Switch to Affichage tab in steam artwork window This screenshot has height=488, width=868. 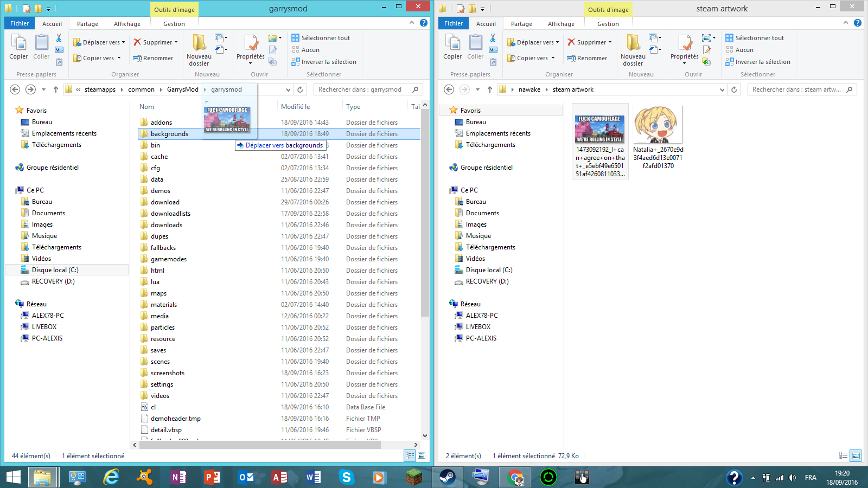click(x=561, y=24)
